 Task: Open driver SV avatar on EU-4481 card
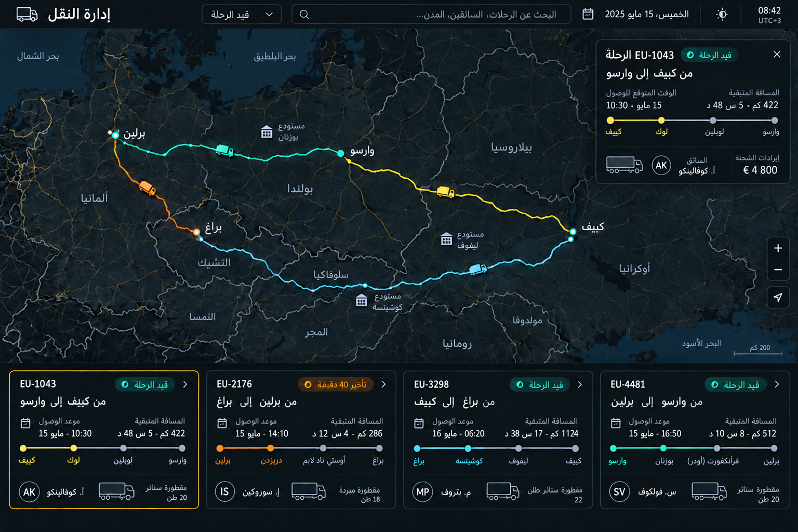click(619, 491)
